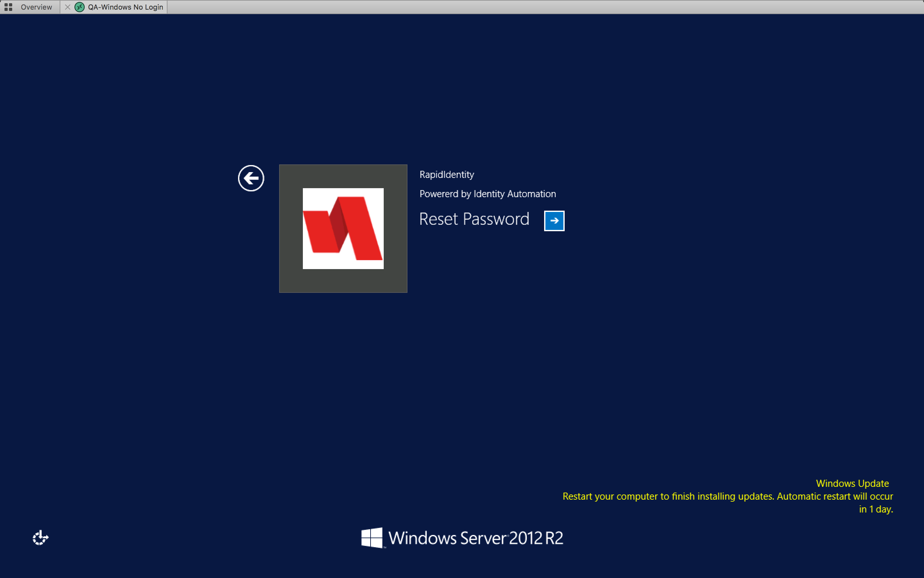Click the green connection icon on tab

pos(80,7)
